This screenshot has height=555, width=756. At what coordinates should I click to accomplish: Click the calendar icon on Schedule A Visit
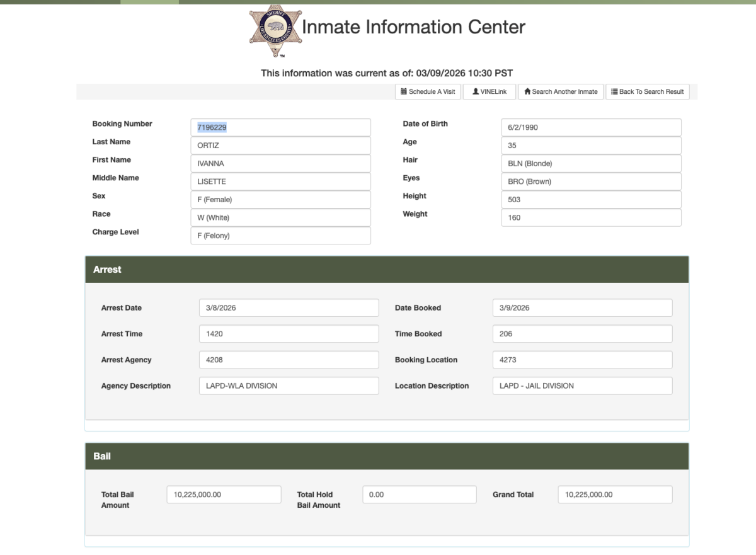(404, 92)
